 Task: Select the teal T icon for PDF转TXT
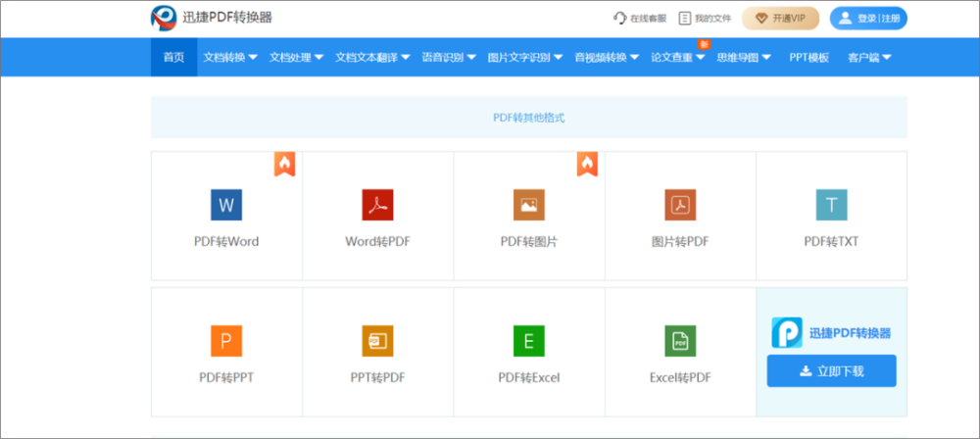tap(831, 205)
